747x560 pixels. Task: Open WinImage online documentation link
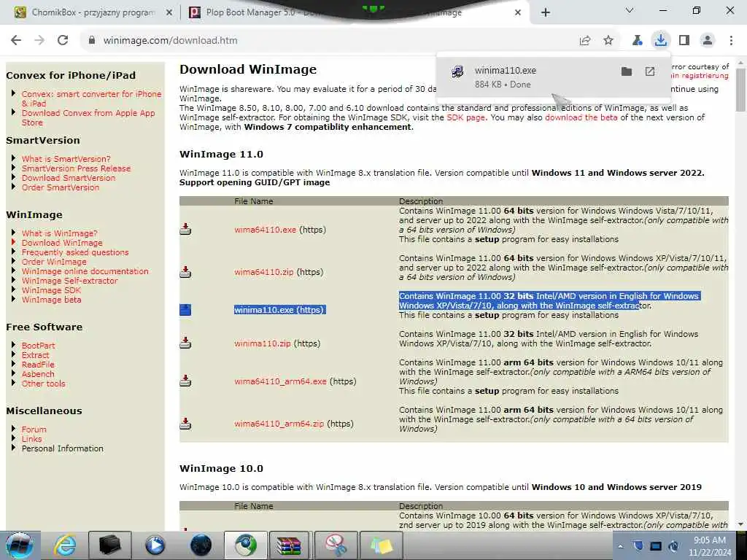coord(85,271)
